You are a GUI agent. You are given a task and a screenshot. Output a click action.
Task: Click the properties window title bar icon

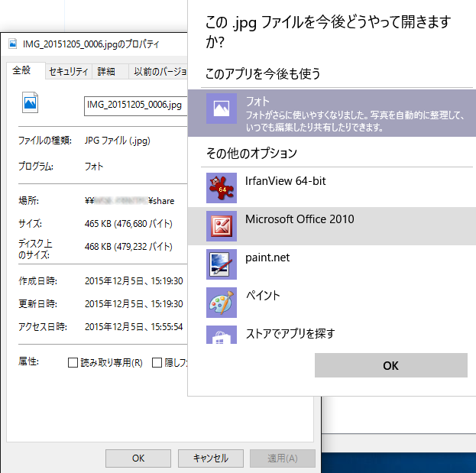point(12,44)
